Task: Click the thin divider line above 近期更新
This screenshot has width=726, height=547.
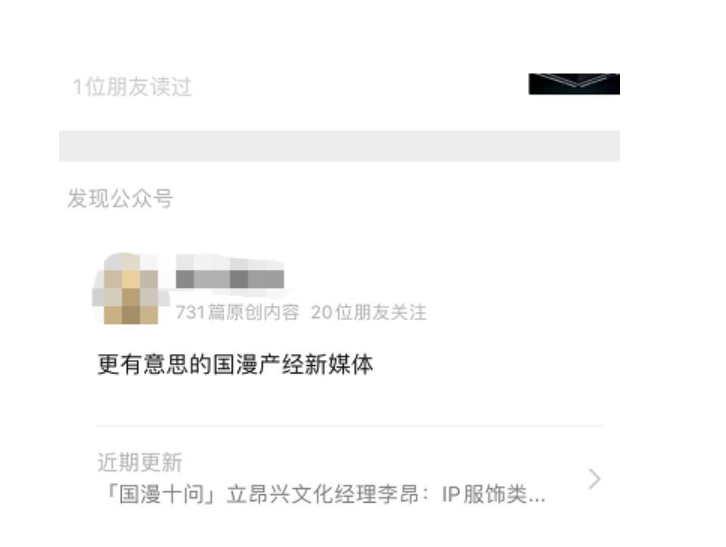Action: pyautogui.click(x=350, y=425)
